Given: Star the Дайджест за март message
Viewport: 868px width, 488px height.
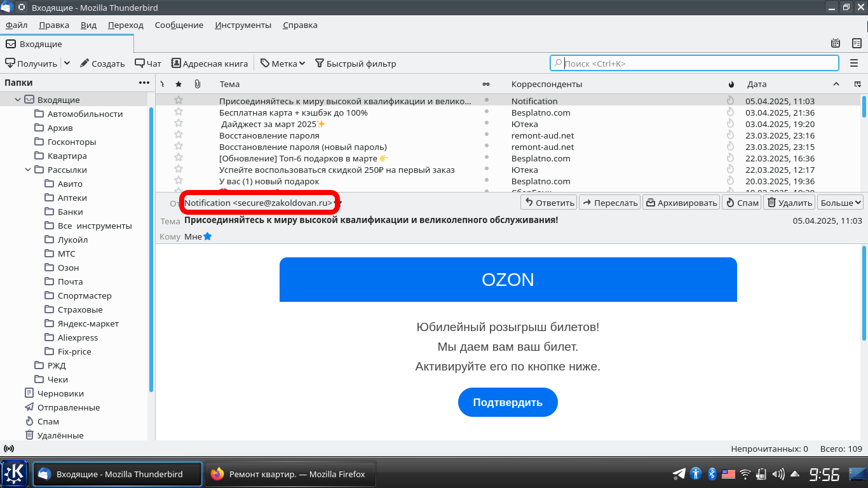Looking at the screenshot, I should 179,124.
